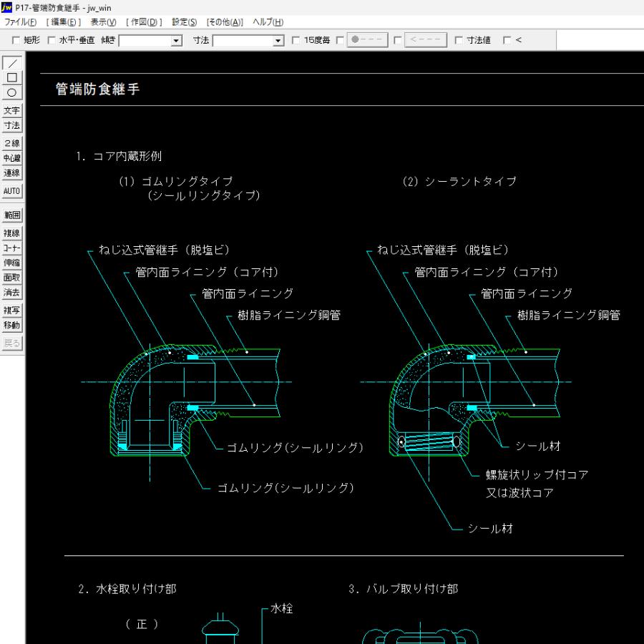This screenshot has width=644, height=644.
Task: Activate the 文字 text tool
Action: pos(12,110)
